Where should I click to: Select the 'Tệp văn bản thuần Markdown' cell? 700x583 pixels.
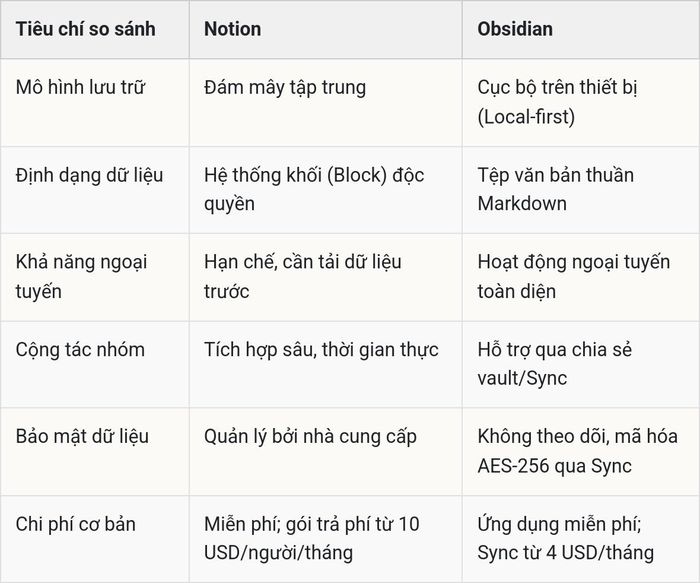click(555, 189)
